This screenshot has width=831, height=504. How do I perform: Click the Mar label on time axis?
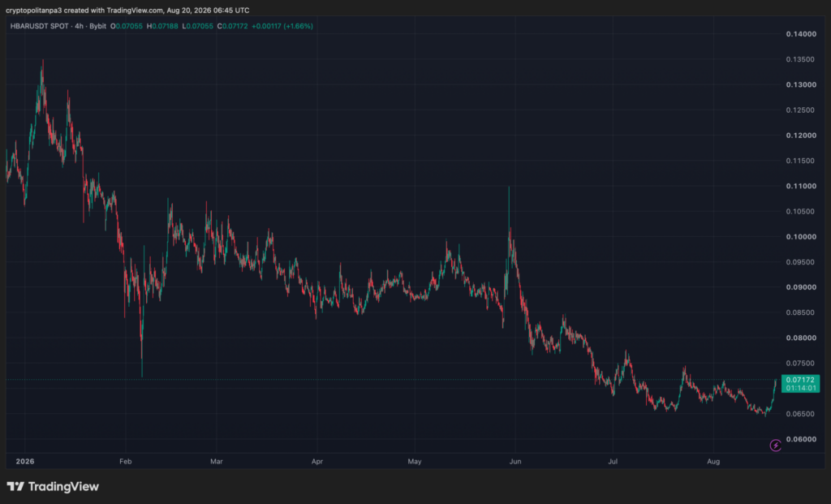(x=216, y=462)
